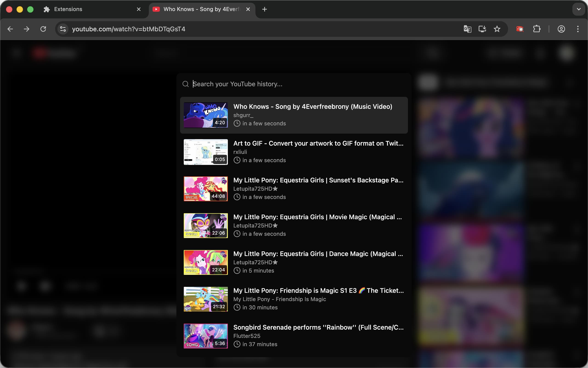Click the 21:32 Friendship is Magic thumbnail
Viewport: 588px width, 368px height.
tap(206, 299)
